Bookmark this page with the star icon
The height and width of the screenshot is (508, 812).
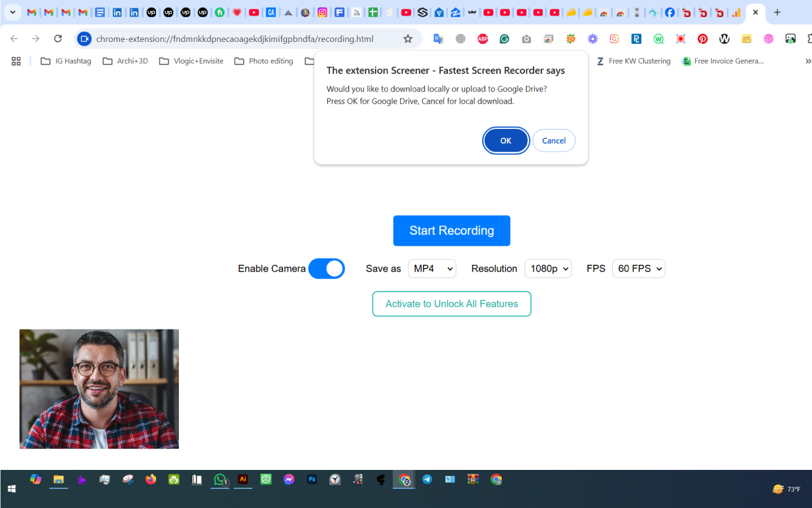pyautogui.click(x=408, y=39)
